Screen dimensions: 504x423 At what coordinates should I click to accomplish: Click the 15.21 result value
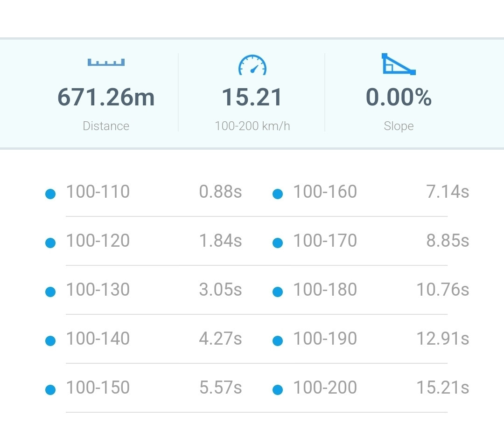tap(252, 97)
